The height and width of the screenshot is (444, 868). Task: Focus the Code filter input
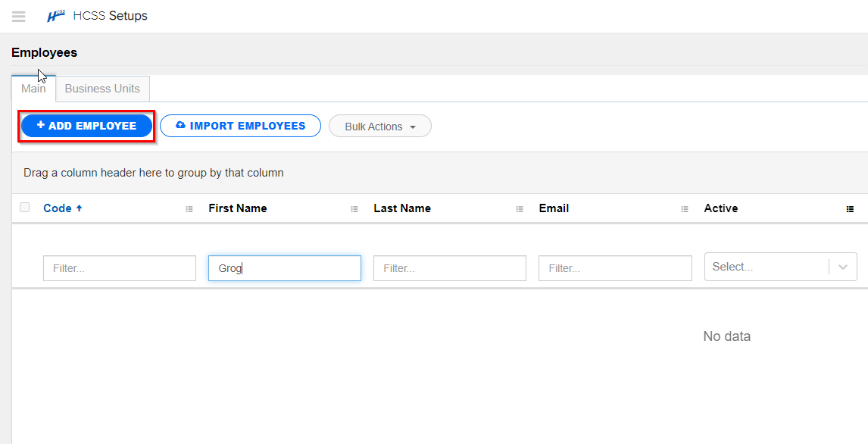[120, 268]
